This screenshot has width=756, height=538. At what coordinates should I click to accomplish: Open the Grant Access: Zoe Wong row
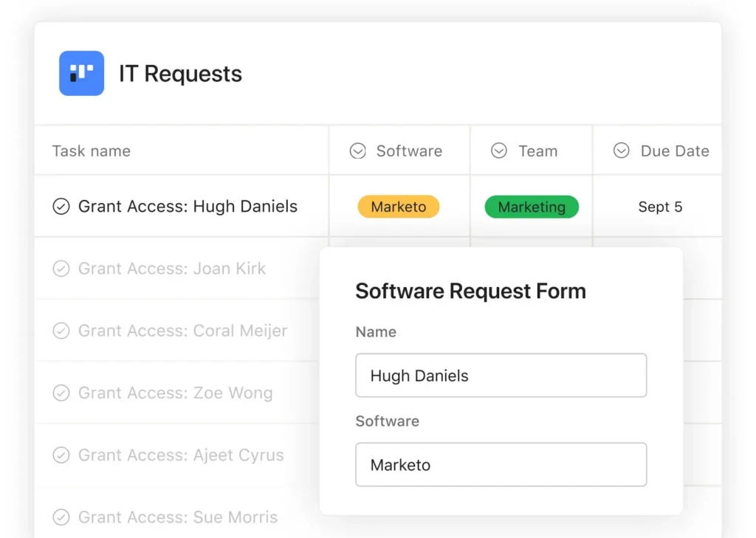[176, 393]
